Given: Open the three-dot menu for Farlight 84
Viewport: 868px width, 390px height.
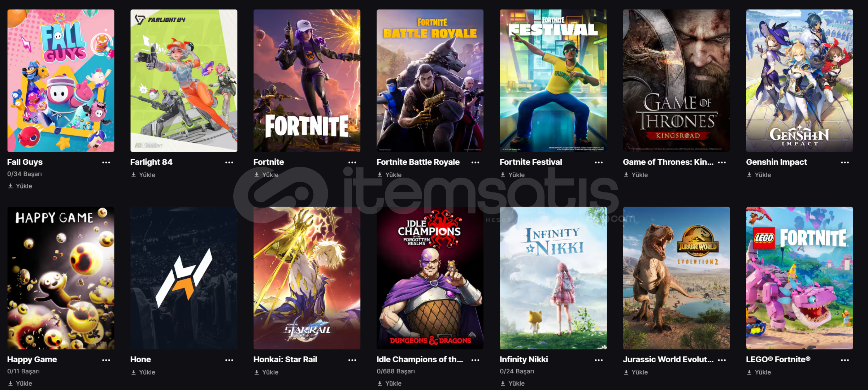Looking at the screenshot, I should click(x=229, y=162).
